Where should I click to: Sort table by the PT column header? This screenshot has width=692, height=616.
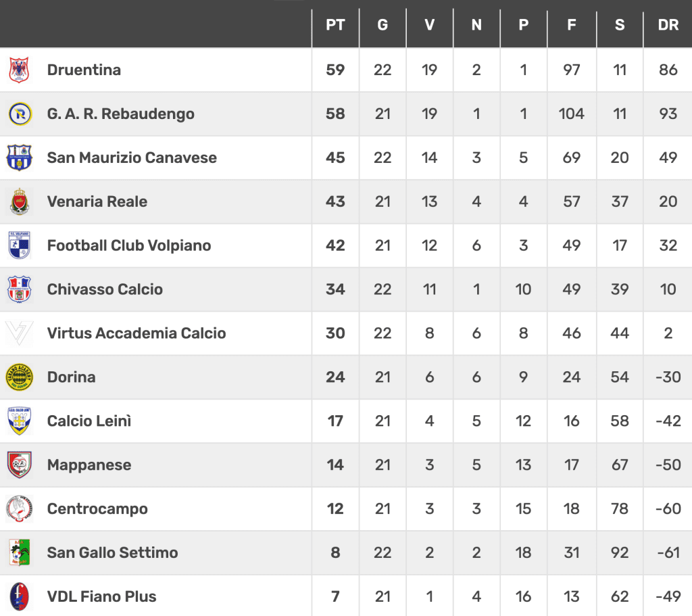(335, 25)
